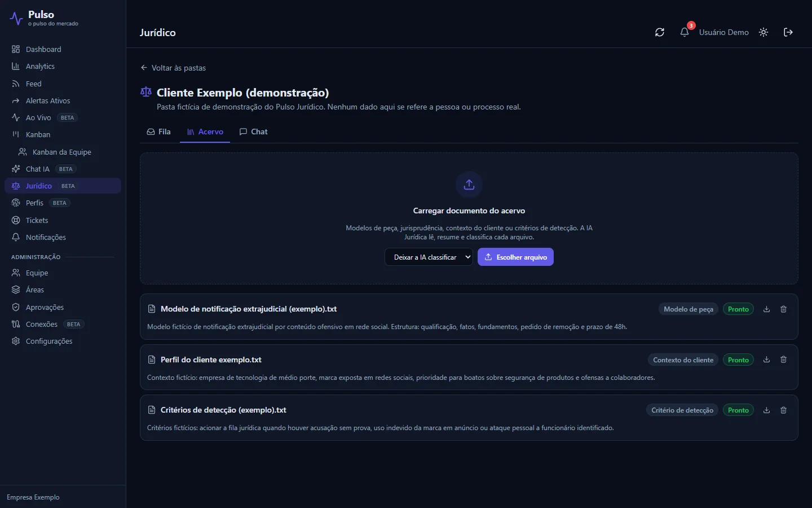
Task: Click Escolher arquivo button
Action: coord(515,257)
